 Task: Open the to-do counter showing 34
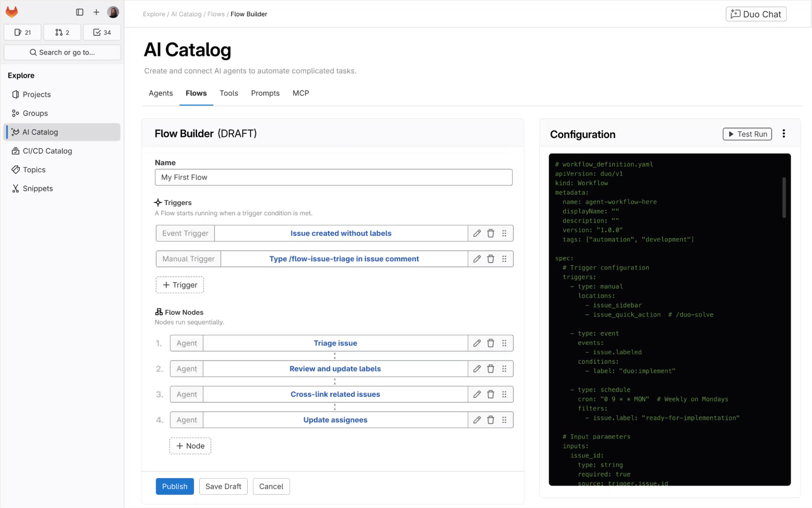coord(102,33)
